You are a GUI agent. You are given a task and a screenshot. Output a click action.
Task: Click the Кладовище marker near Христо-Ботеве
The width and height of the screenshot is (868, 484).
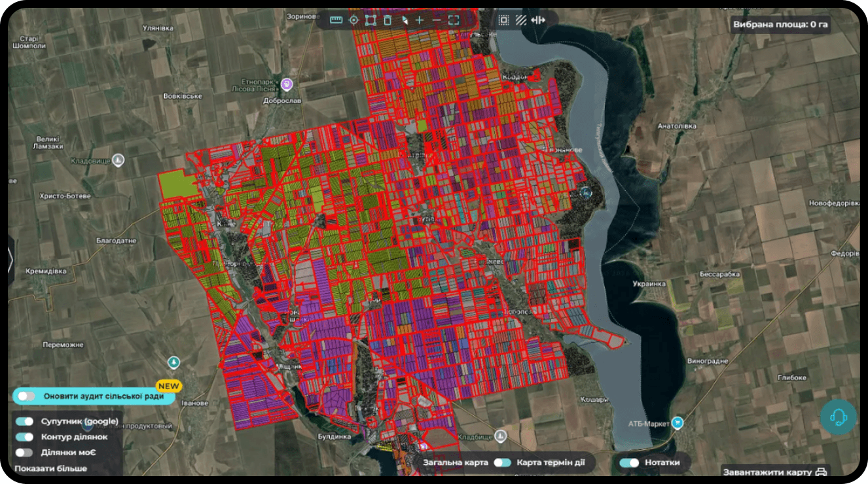[x=118, y=159]
